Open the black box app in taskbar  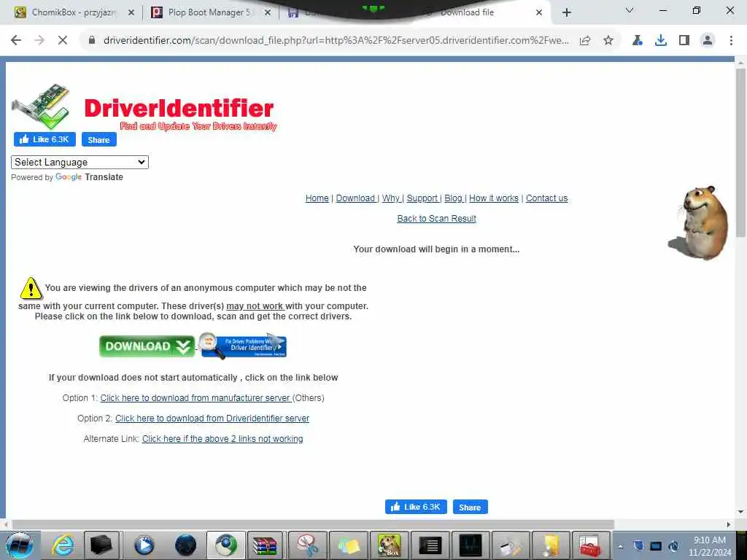(x=101, y=545)
